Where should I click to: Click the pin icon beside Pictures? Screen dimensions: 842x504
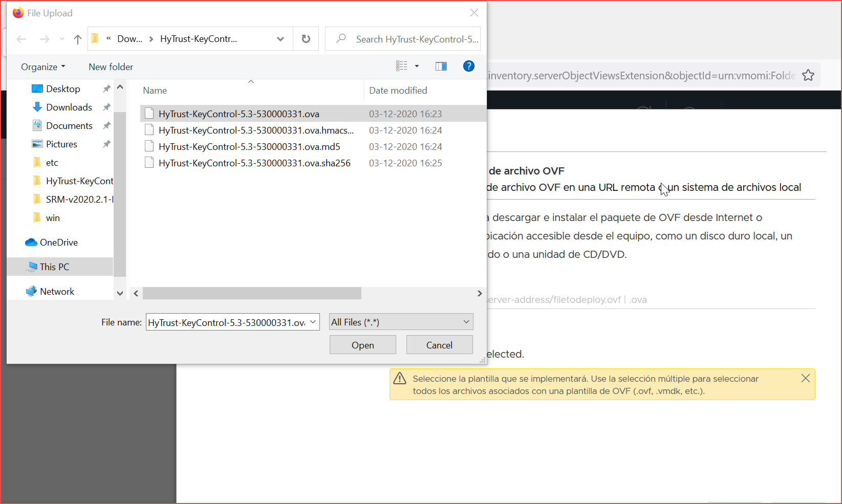[106, 144]
